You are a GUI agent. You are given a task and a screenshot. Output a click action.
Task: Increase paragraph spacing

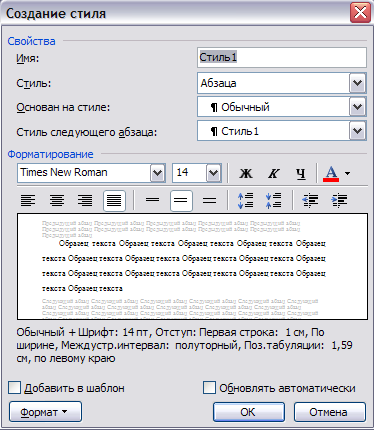coord(246,201)
